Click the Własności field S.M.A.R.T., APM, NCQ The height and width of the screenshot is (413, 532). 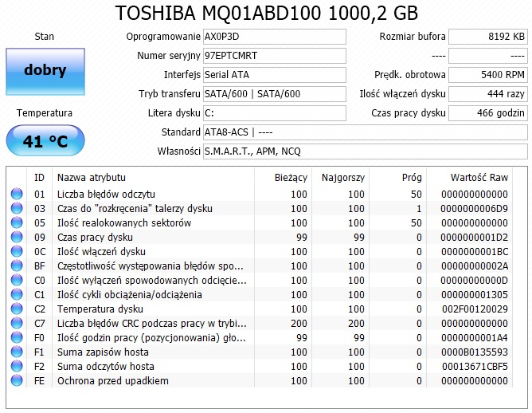pos(366,151)
